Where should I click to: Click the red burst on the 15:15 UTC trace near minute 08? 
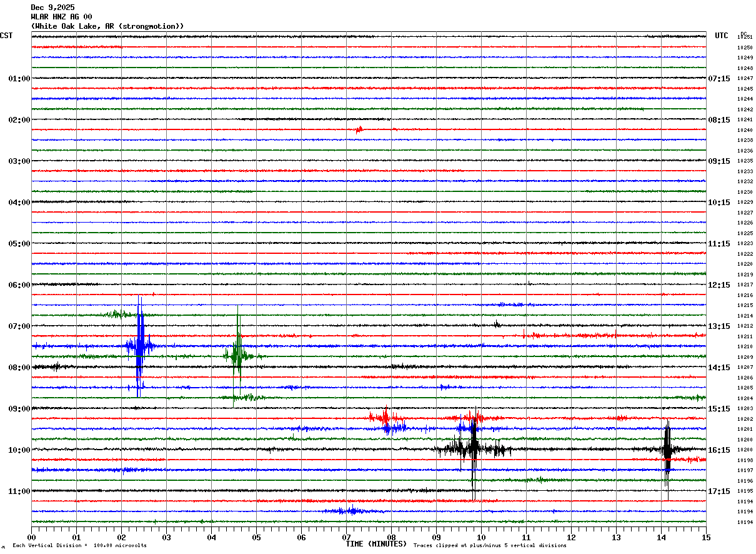[x=385, y=417]
